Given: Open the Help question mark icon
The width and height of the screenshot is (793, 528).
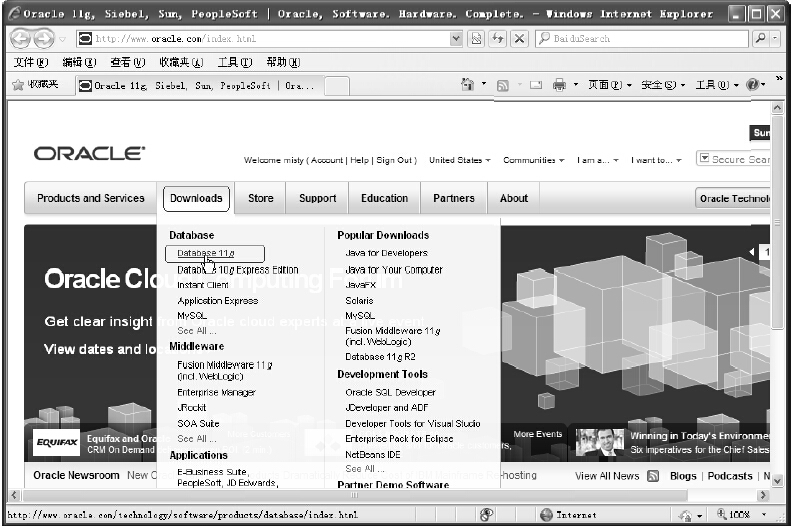Looking at the screenshot, I should click(752, 85).
